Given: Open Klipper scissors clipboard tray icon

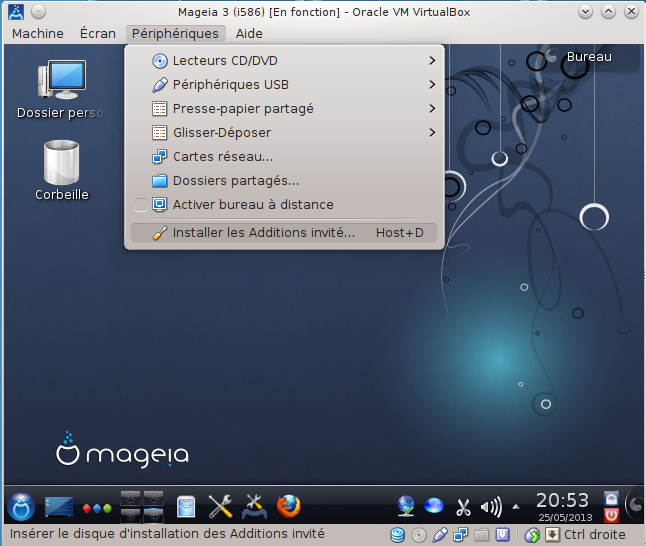Looking at the screenshot, I should coord(463,507).
